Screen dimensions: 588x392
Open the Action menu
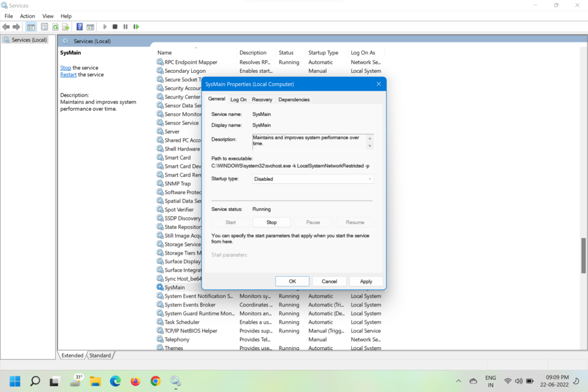click(28, 16)
